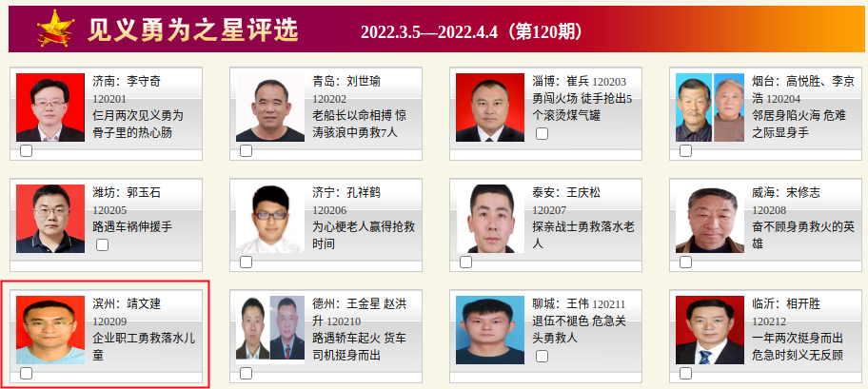868x389 pixels.
Task: Open the story 企业职工勇救落水儿童
Action: (x=144, y=346)
